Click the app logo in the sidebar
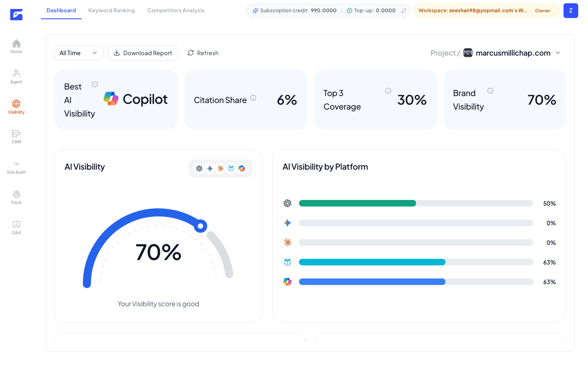 click(x=16, y=15)
